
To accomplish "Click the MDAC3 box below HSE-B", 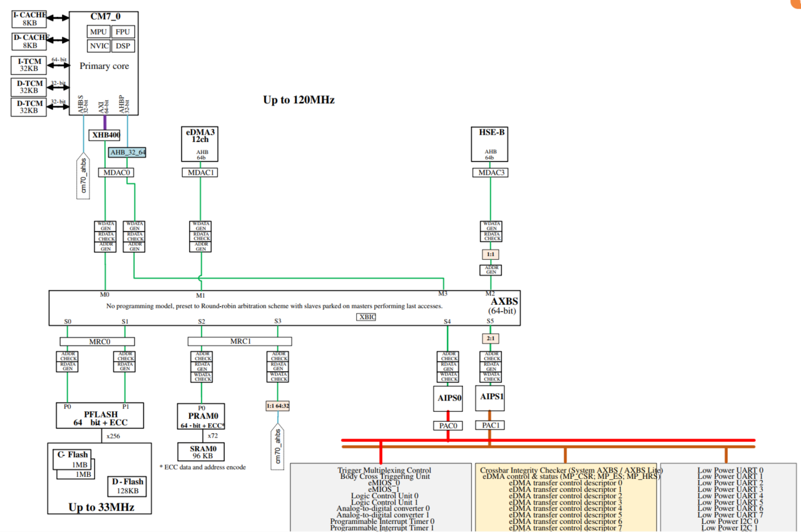I will [489, 172].
